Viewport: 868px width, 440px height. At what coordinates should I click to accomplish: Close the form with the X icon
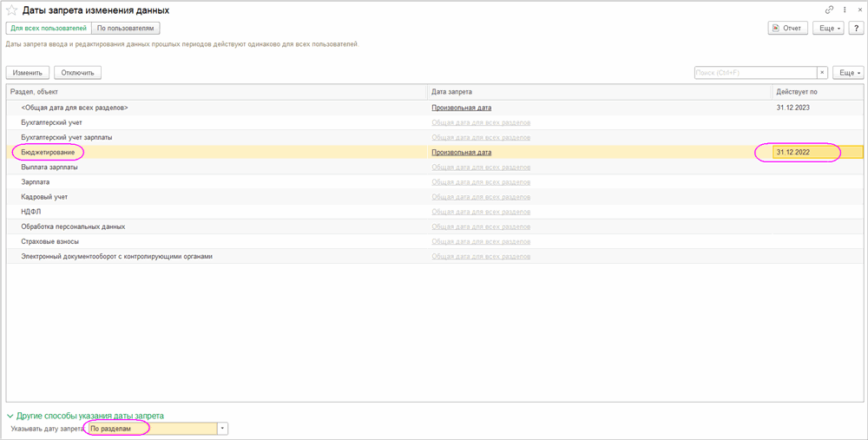click(858, 10)
